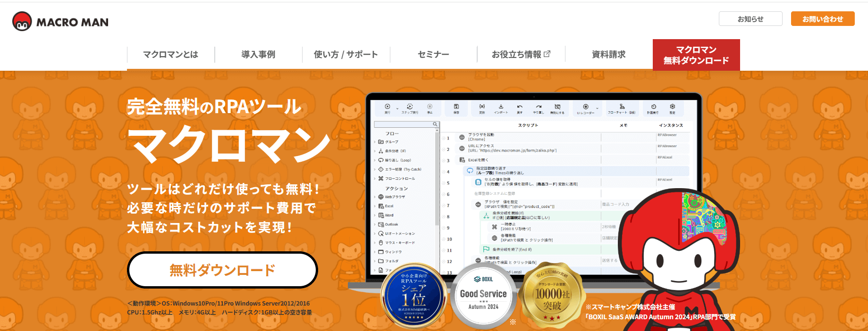
Task: Click the search magnifier icon in screenshot
Action: (x=435, y=124)
